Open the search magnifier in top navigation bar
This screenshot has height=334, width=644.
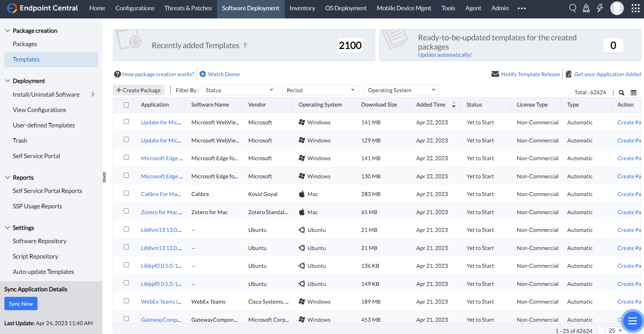573,8
